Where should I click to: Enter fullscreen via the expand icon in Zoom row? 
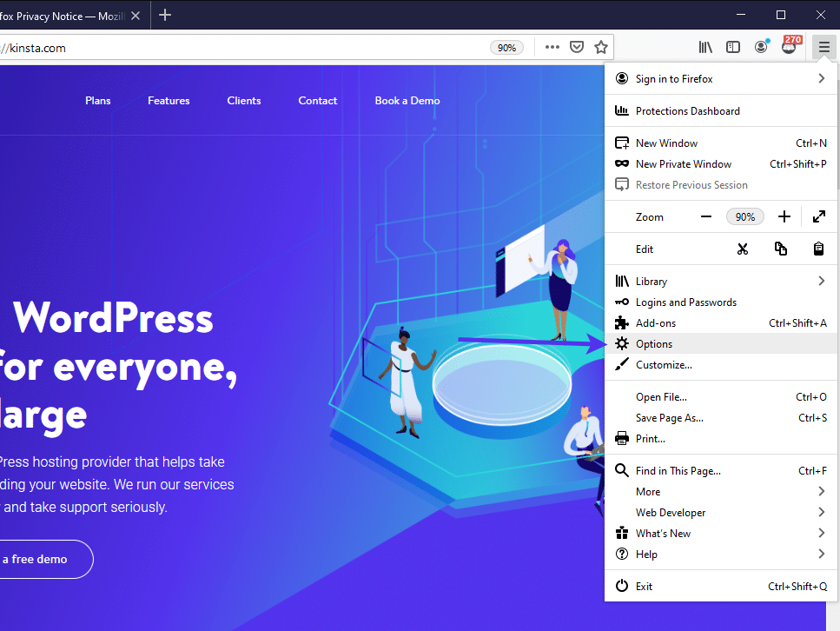(x=817, y=216)
